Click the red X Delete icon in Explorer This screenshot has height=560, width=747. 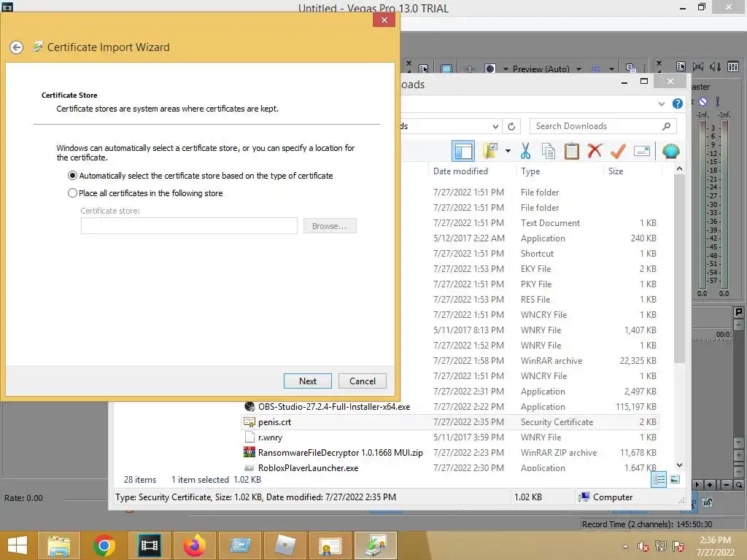coord(595,152)
